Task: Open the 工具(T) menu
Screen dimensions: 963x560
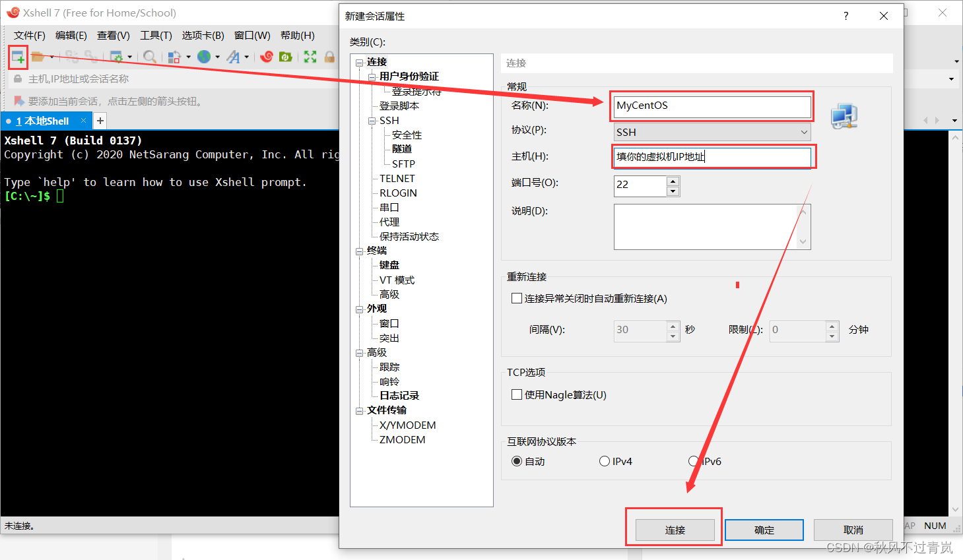Action: click(156, 36)
